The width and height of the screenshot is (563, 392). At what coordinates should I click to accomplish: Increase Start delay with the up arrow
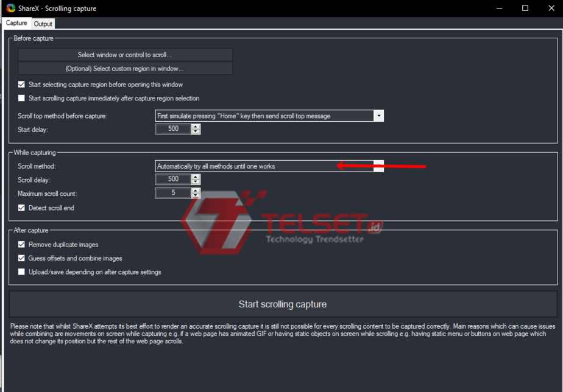point(196,126)
